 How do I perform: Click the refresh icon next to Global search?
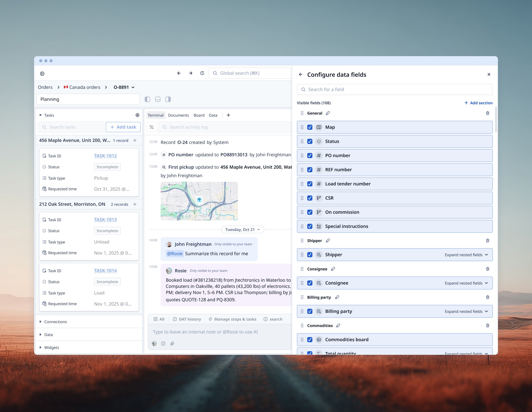[202, 73]
